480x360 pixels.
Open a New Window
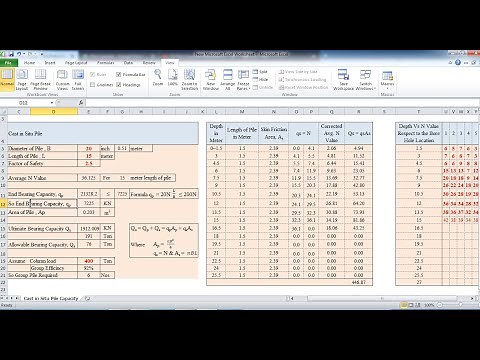211,79
